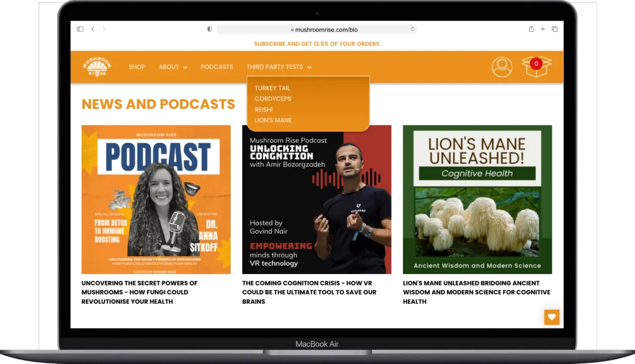This screenshot has height=364, width=635.
Task: Toggle the Safari sidebar icon
Action: coord(80,29)
